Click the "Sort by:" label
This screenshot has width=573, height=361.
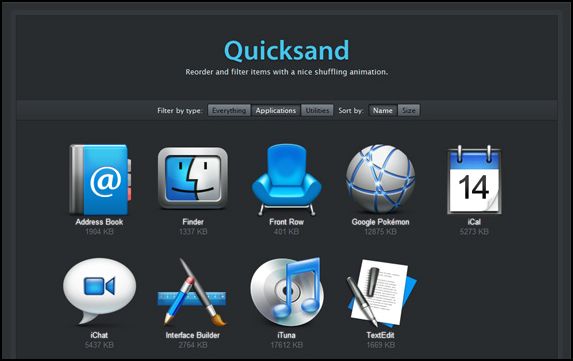(351, 111)
